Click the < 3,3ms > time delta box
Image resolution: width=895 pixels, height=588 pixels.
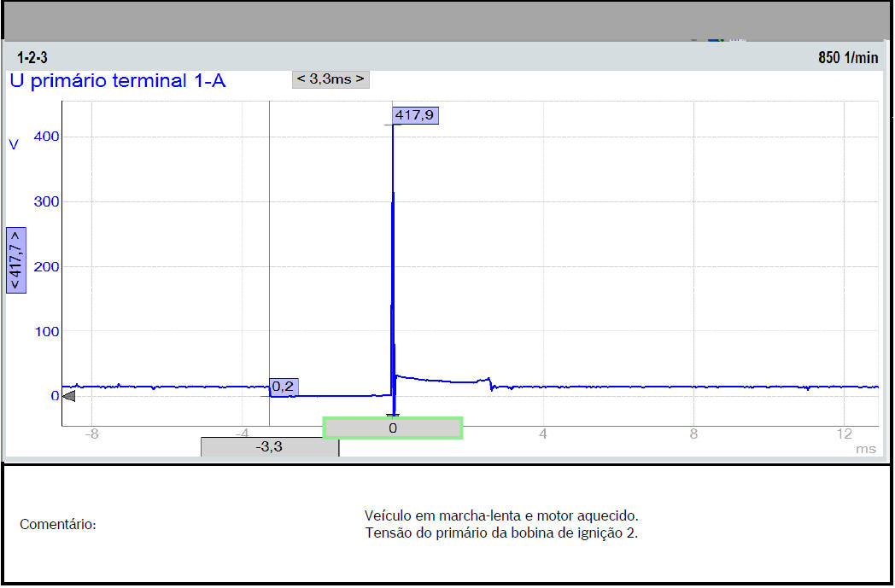coord(331,79)
